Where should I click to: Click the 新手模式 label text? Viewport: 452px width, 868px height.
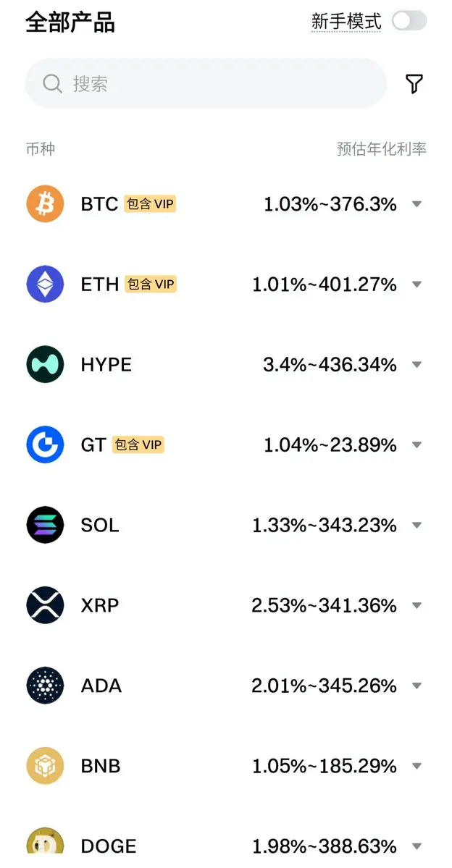[x=346, y=22]
